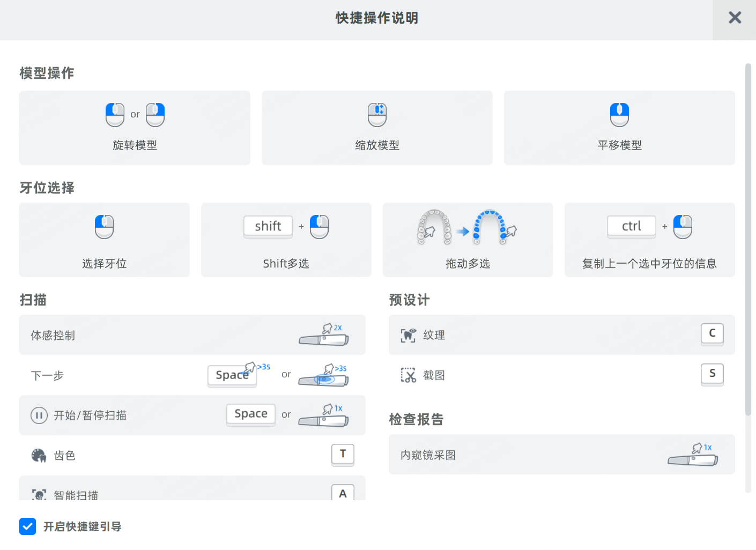Click the 复制上一个选中牙位的信息 text

[x=649, y=264]
